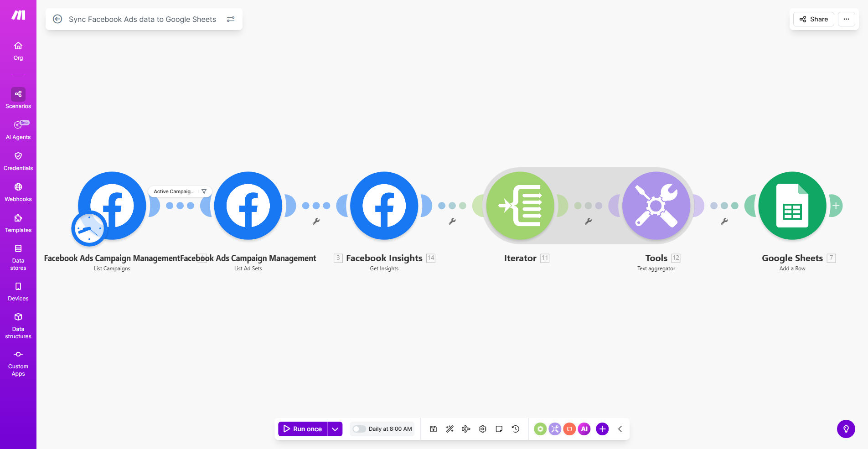Image resolution: width=868 pixels, height=449 pixels.
Task: Open Scenarios in sidebar
Action: point(18,98)
